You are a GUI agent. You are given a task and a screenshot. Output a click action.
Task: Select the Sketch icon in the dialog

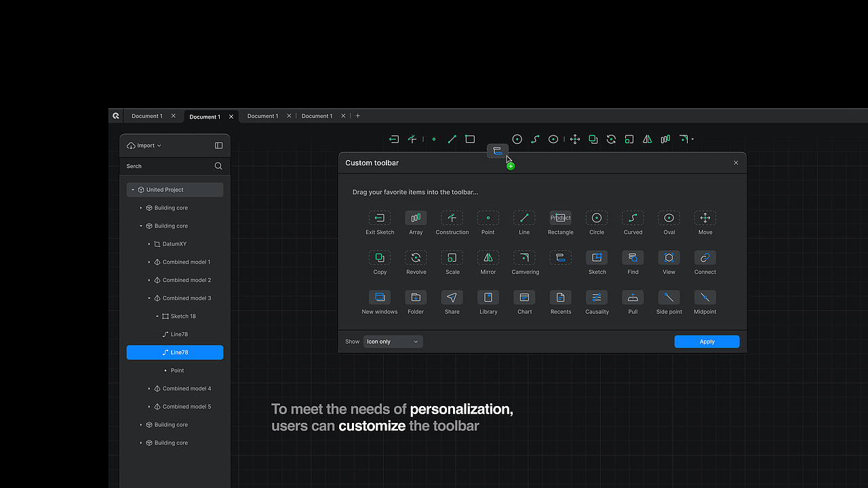click(597, 258)
